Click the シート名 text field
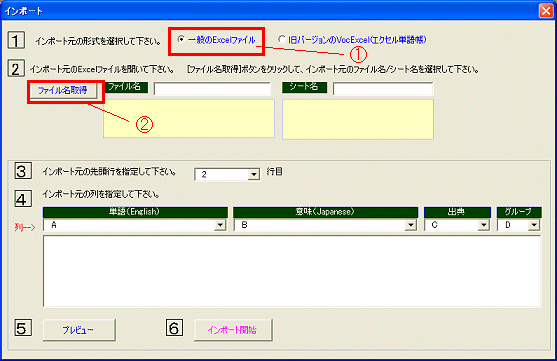 tap(383, 89)
